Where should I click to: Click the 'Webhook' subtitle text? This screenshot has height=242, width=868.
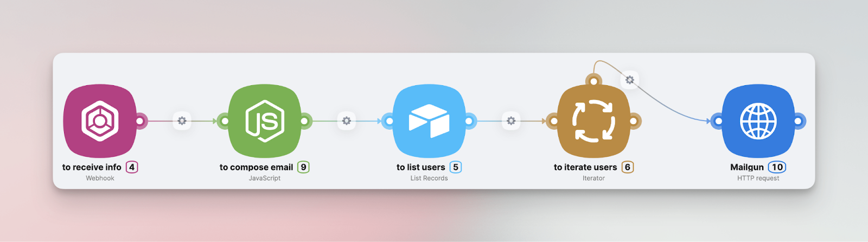coord(100,178)
